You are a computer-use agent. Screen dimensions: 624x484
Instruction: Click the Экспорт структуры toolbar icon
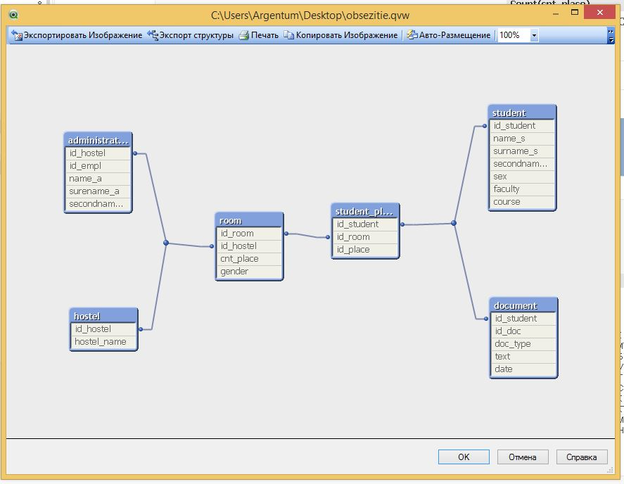153,35
